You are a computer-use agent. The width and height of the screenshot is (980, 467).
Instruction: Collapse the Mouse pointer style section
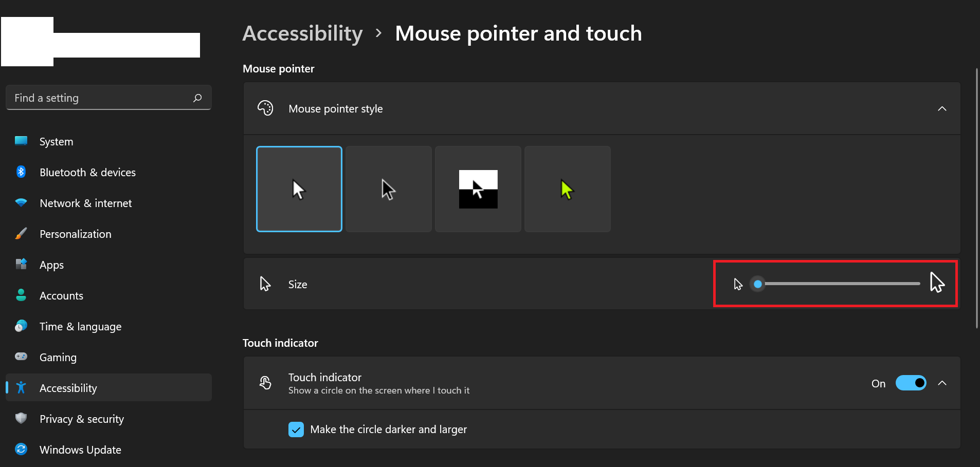[942, 109]
